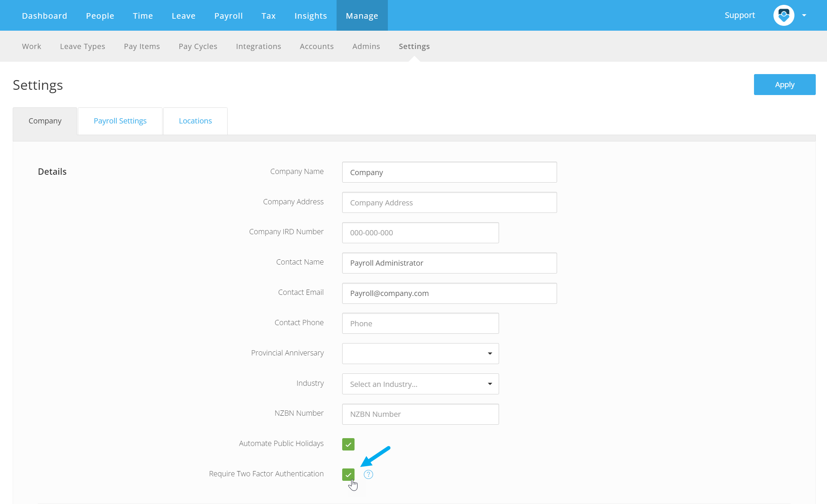The image size is (827, 504).
Task: Open the Leave menu
Action: (183, 16)
